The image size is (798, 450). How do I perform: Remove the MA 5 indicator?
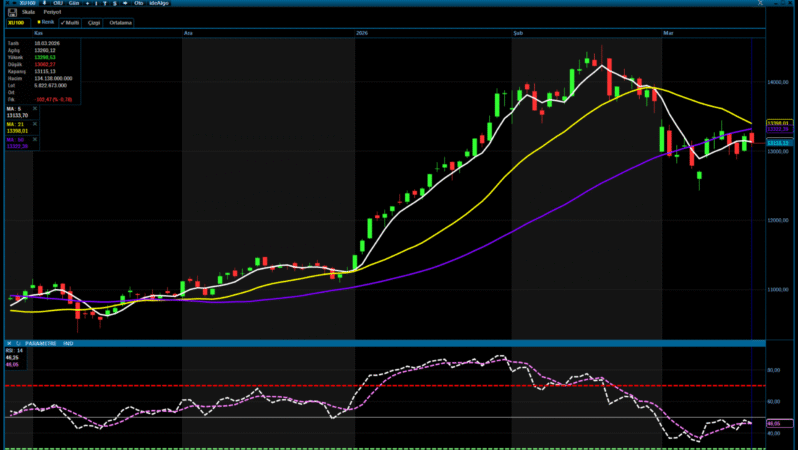point(35,108)
